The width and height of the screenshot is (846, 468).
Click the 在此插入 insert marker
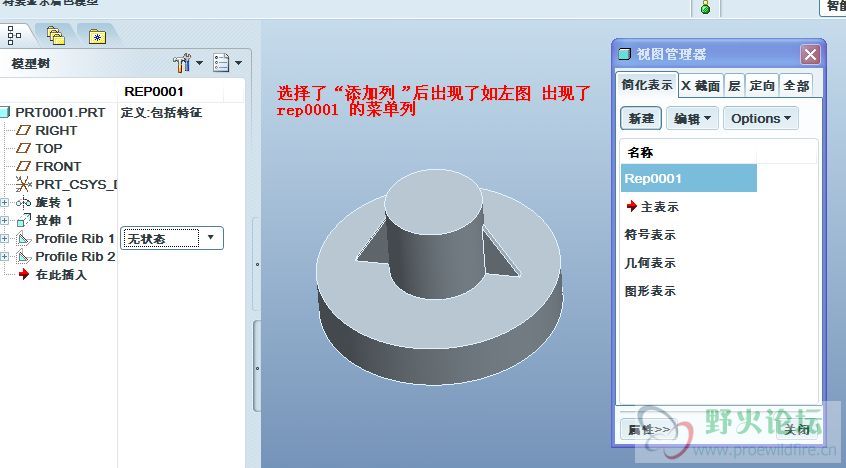click(61, 275)
